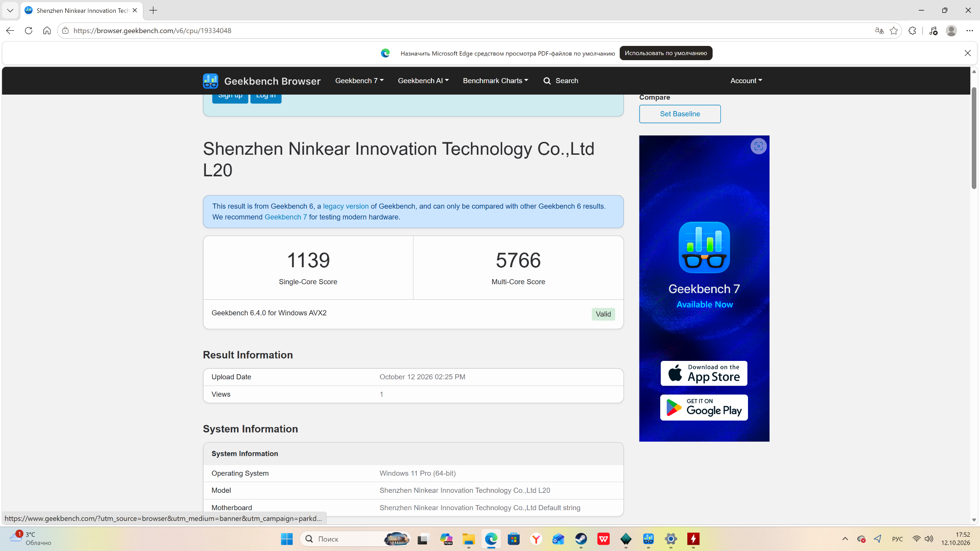Open Search in the Geekbench navbar
980x551 pixels.
coord(561,81)
